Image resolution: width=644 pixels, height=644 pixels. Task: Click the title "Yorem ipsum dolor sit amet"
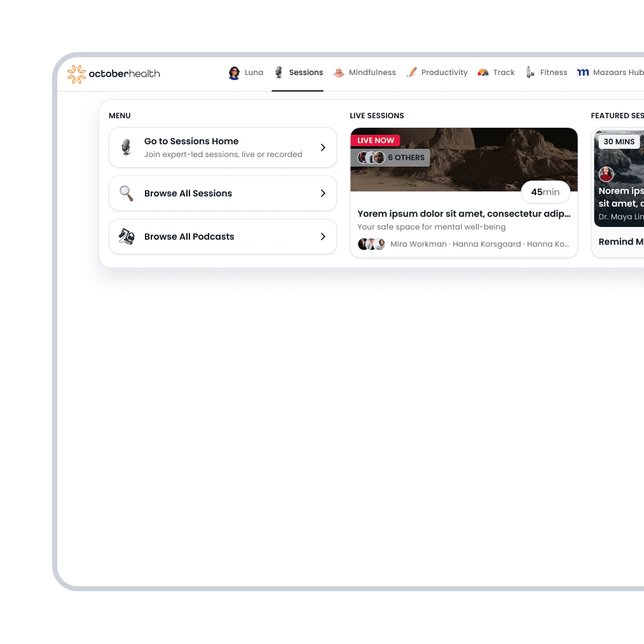(463, 214)
